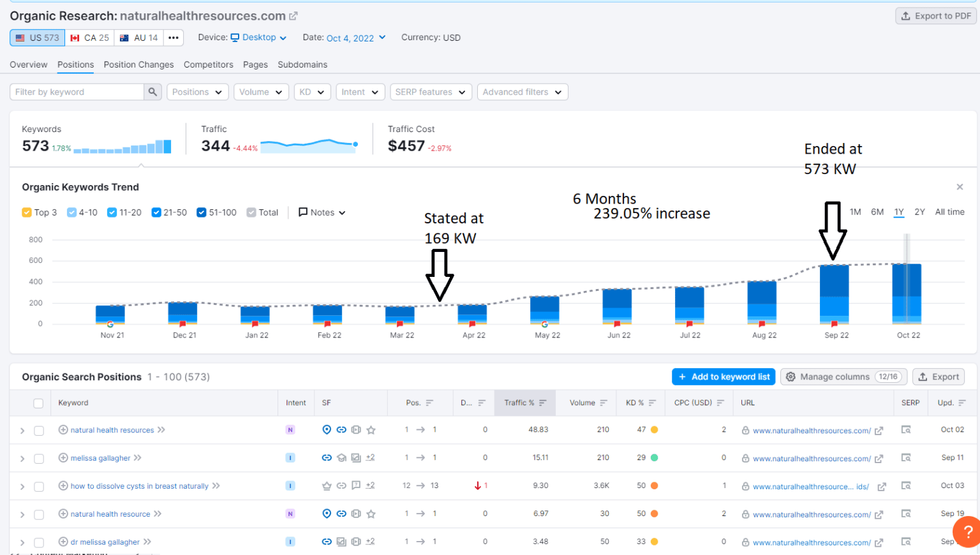The image size is (980, 555).
Task: Click the Sep 22 keyword bar
Action: pyautogui.click(x=835, y=294)
